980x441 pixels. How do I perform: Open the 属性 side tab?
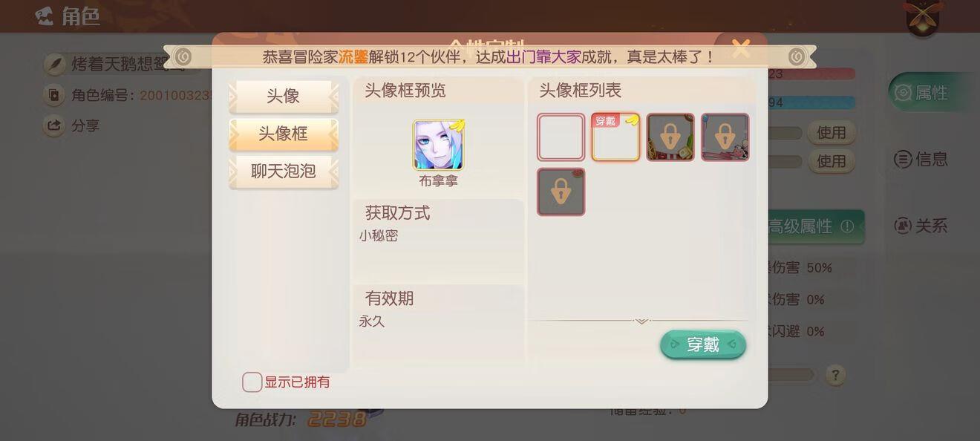pyautogui.click(x=932, y=93)
